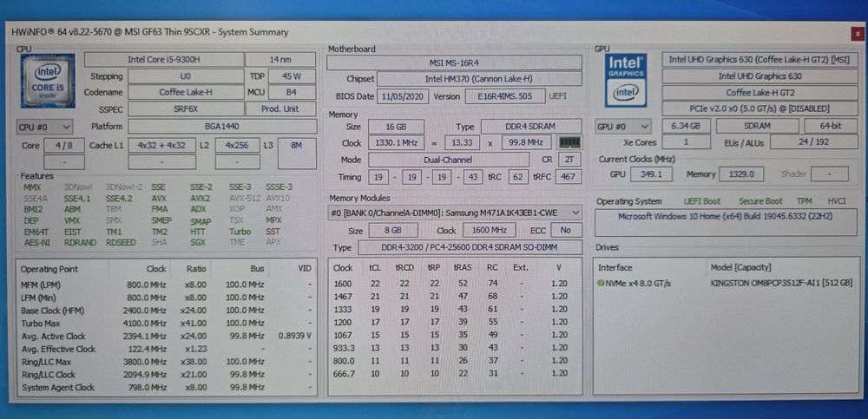Click the TPM status label
Viewport: 868px width, 419px height.
[x=805, y=201]
